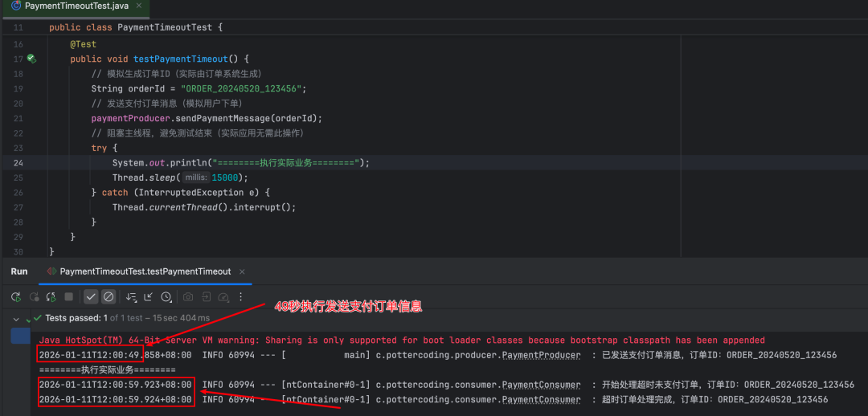Click the import tests arrow icon
The height and width of the screenshot is (416, 868).
pyautogui.click(x=149, y=297)
